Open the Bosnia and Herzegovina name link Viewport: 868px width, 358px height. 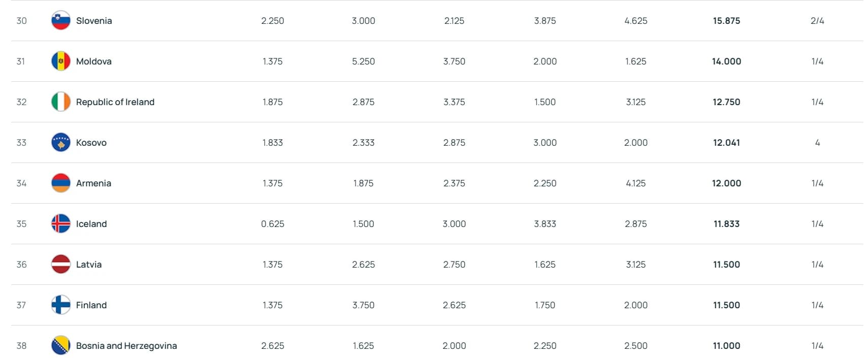[x=126, y=346]
